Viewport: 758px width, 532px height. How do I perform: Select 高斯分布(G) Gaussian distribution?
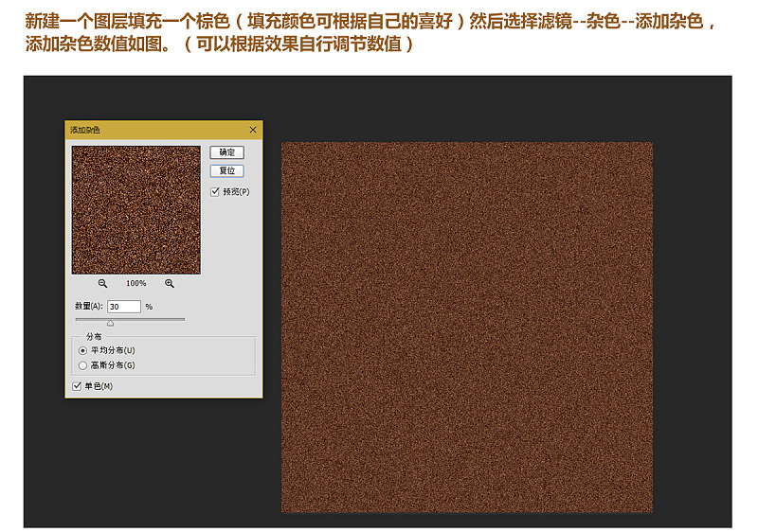(82, 365)
